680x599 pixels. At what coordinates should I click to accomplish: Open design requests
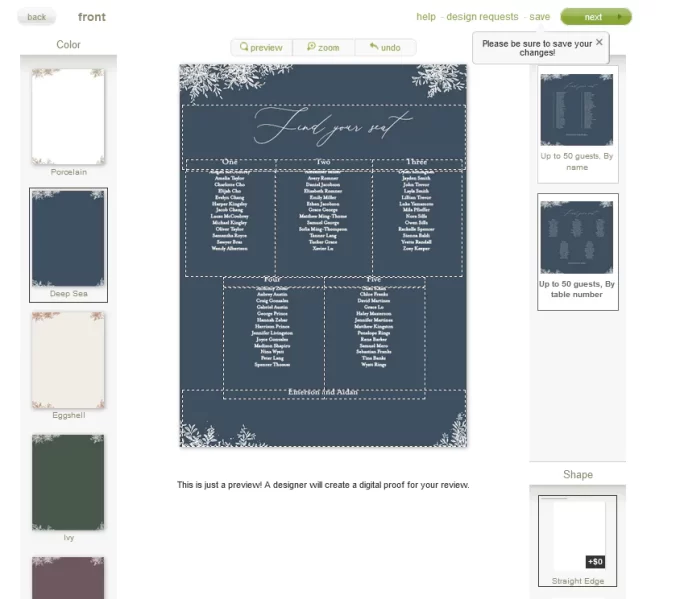482,16
